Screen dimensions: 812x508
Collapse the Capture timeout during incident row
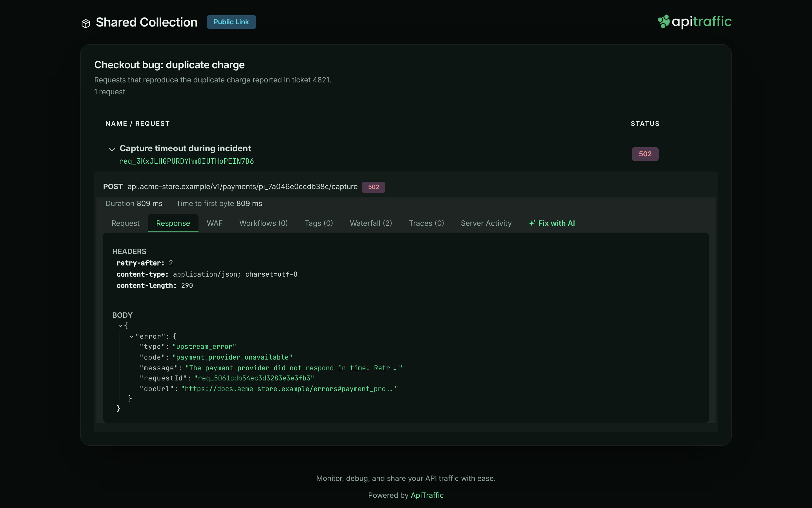click(112, 149)
